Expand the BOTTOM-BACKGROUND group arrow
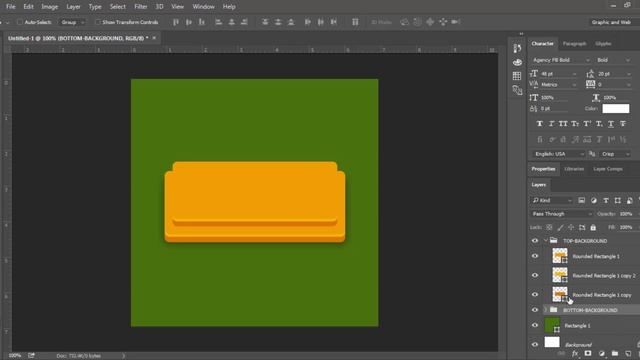The width and height of the screenshot is (640, 360). pyautogui.click(x=546, y=310)
